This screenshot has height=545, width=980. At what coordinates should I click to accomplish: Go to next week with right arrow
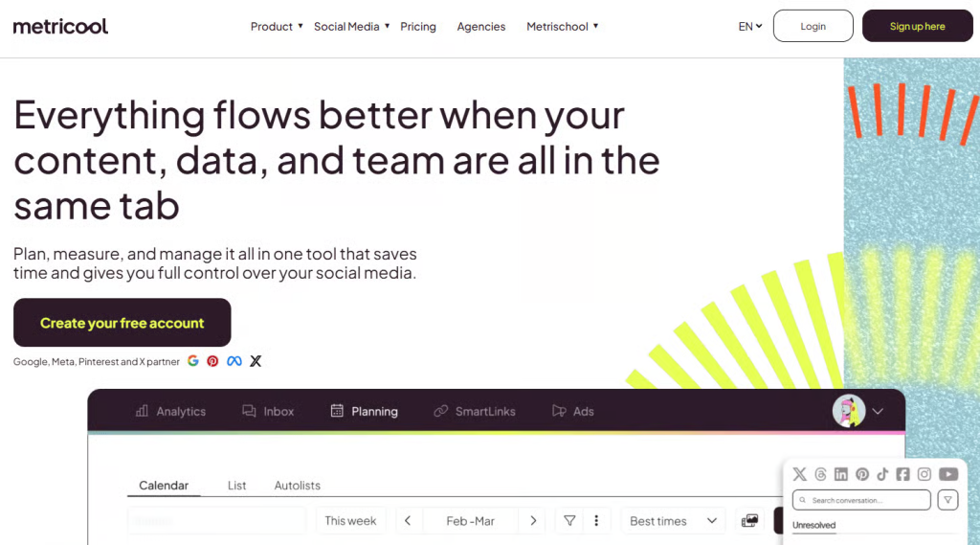533,521
